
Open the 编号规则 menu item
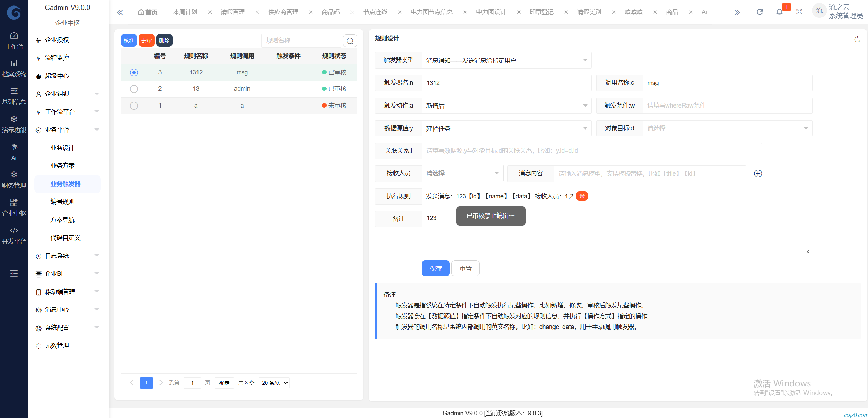62,202
